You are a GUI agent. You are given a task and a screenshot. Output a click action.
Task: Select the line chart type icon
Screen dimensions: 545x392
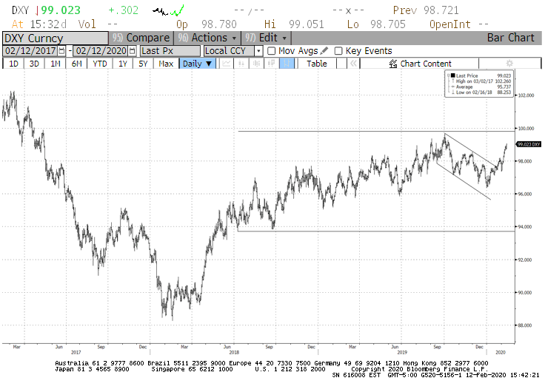point(226,64)
